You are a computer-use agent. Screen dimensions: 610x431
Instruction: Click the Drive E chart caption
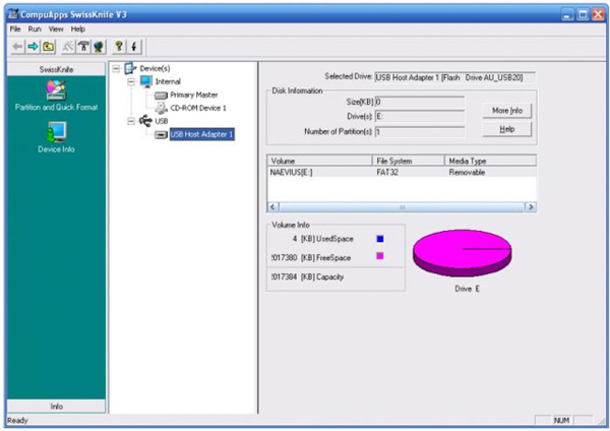coord(467,289)
